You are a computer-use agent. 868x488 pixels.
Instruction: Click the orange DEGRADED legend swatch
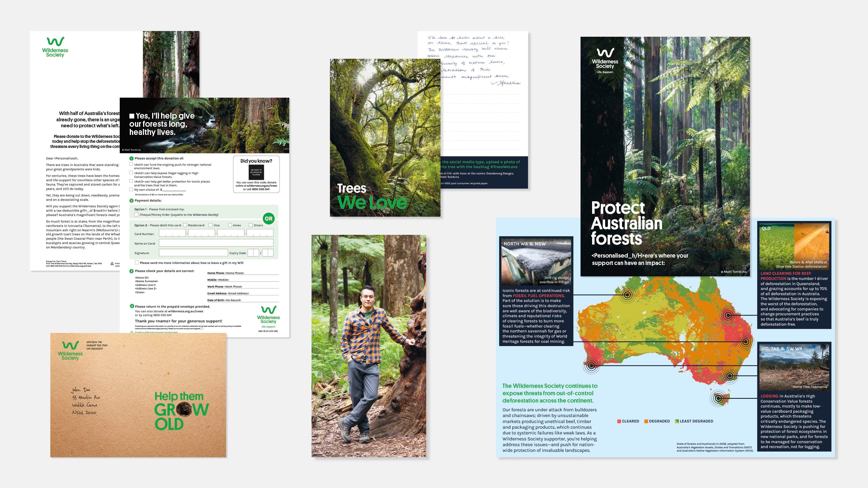pos(646,421)
